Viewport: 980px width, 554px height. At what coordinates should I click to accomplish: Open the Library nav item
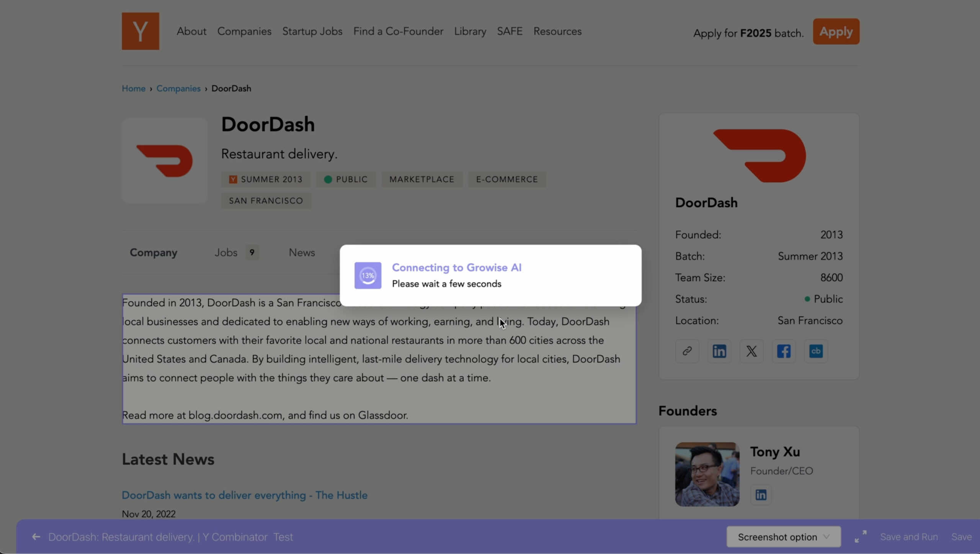470,31
